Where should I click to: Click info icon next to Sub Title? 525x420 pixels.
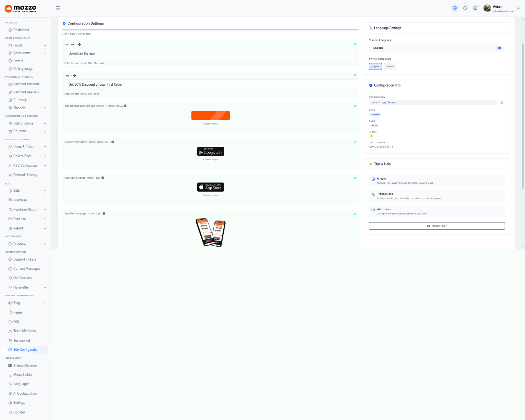(80, 45)
